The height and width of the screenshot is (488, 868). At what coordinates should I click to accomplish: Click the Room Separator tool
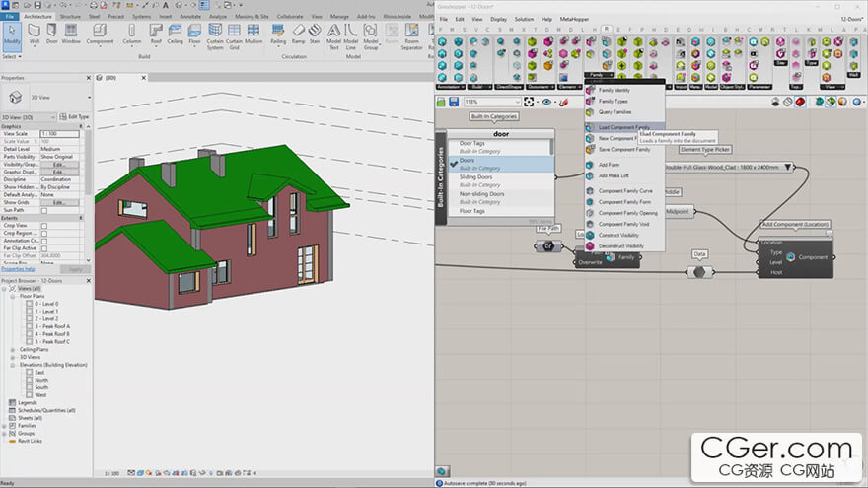[412, 36]
